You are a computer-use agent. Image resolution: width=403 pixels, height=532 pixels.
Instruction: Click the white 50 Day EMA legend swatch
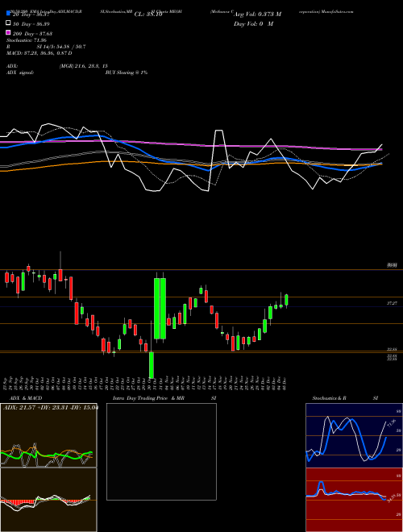pyautogui.click(x=8, y=23)
